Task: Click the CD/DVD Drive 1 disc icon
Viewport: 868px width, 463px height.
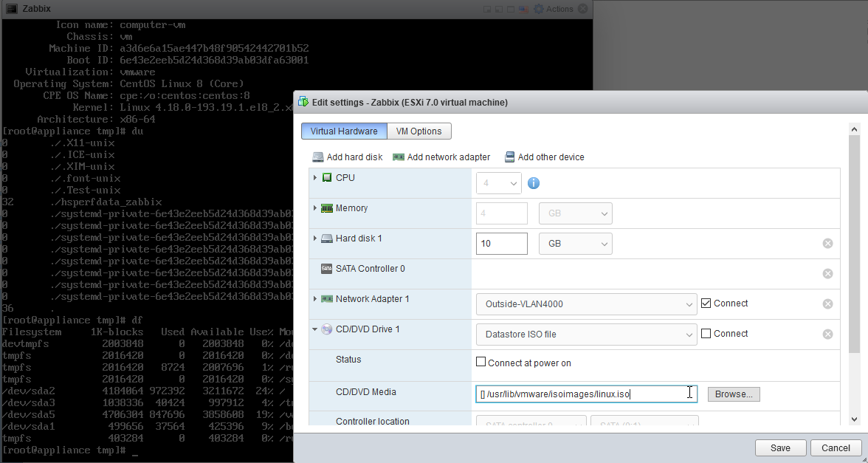Action: tap(326, 329)
